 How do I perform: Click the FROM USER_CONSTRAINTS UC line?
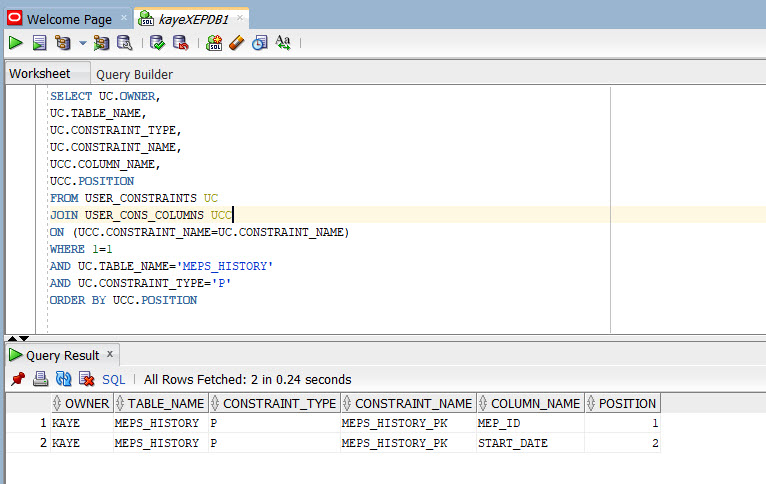pos(134,198)
